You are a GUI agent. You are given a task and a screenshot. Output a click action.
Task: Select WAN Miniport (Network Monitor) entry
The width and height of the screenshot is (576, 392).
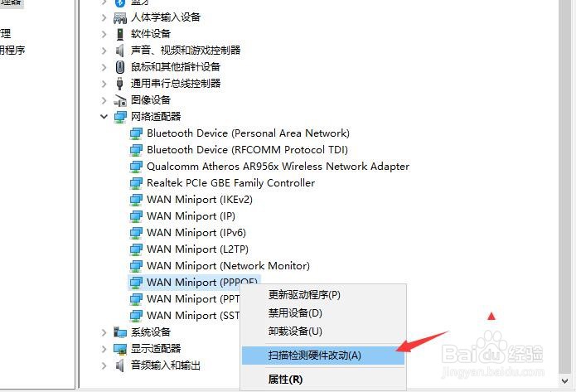coord(228,266)
